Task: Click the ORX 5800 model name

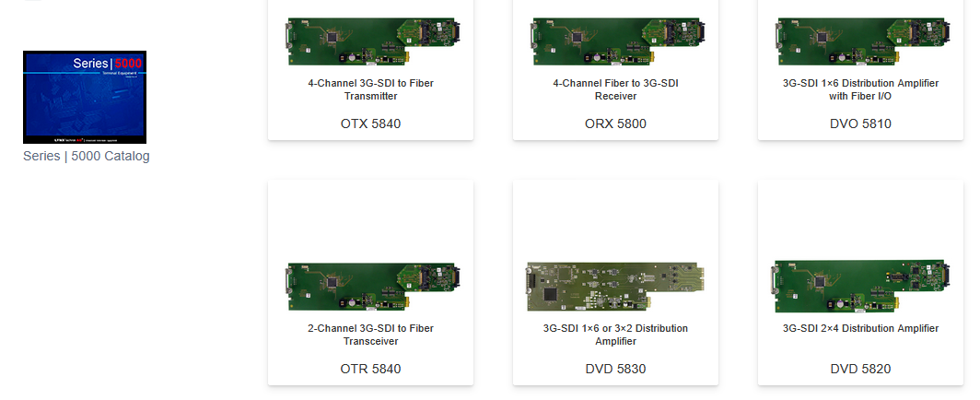Action: point(615,124)
